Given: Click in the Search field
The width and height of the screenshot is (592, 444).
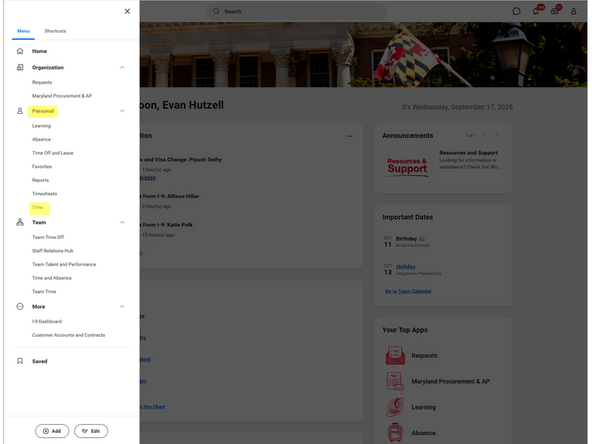Looking at the screenshot, I should tap(296, 11).
